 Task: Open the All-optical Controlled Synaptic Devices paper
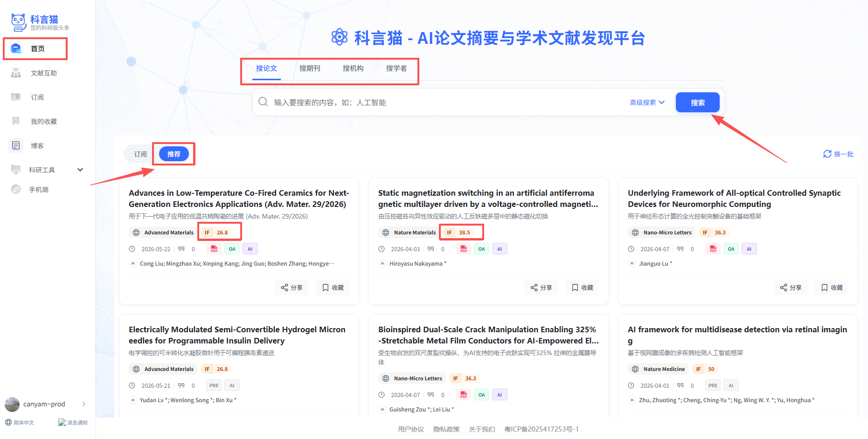(x=734, y=199)
